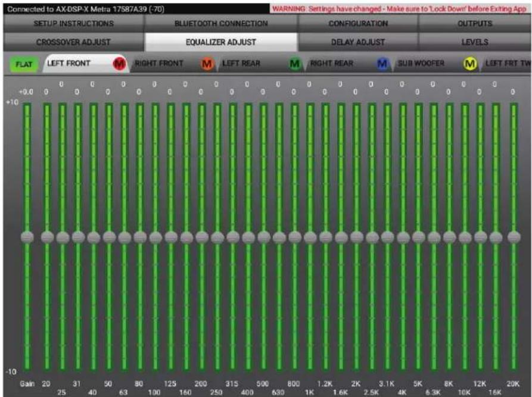Click the 4K band slider handle
This screenshot has height=397, width=532.
coord(403,237)
